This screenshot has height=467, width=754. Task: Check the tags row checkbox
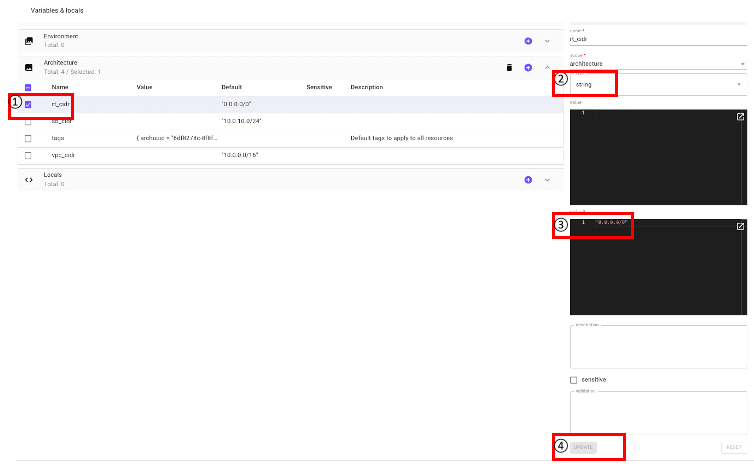(x=28, y=139)
